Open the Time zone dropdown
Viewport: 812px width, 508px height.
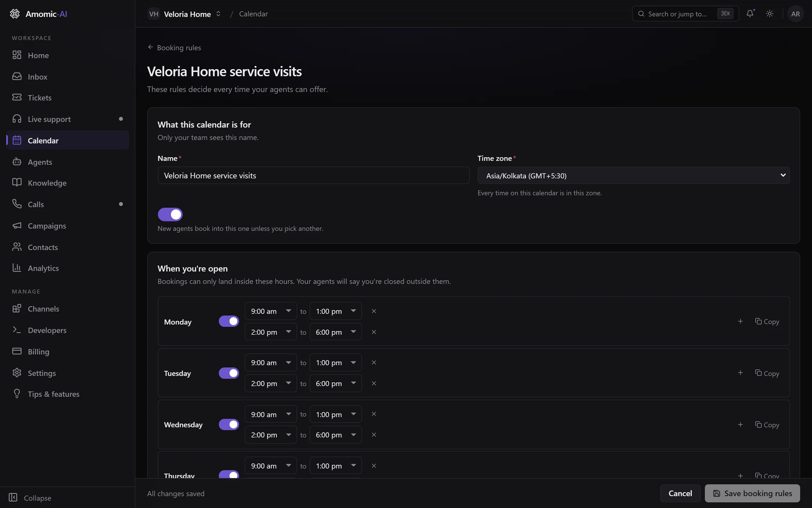(633, 175)
